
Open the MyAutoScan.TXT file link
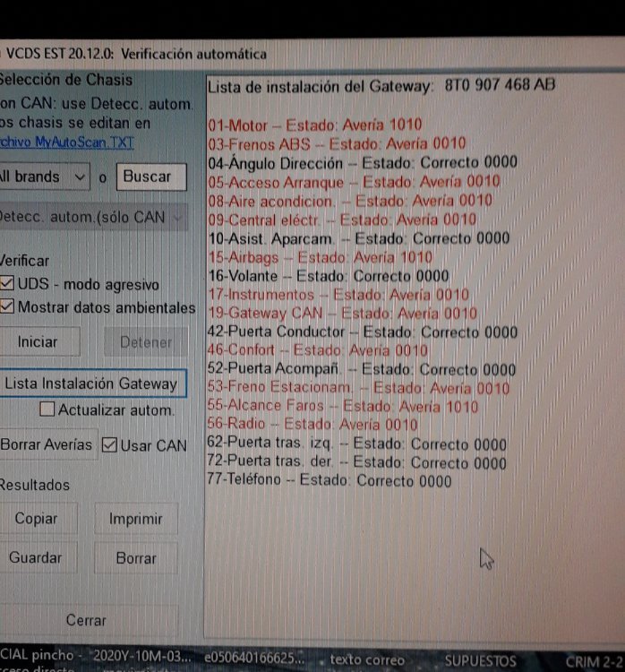point(67,142)
